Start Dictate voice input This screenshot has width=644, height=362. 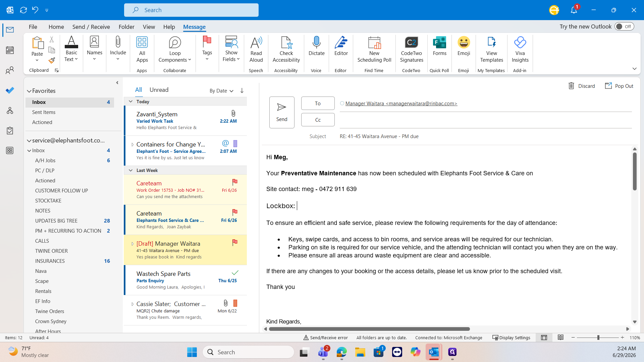316,46
